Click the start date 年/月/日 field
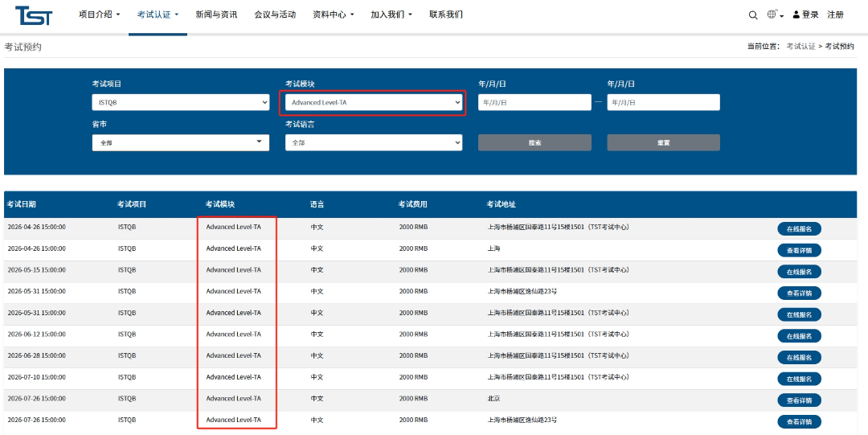This screenshot has width=868, height=435. 534,103
